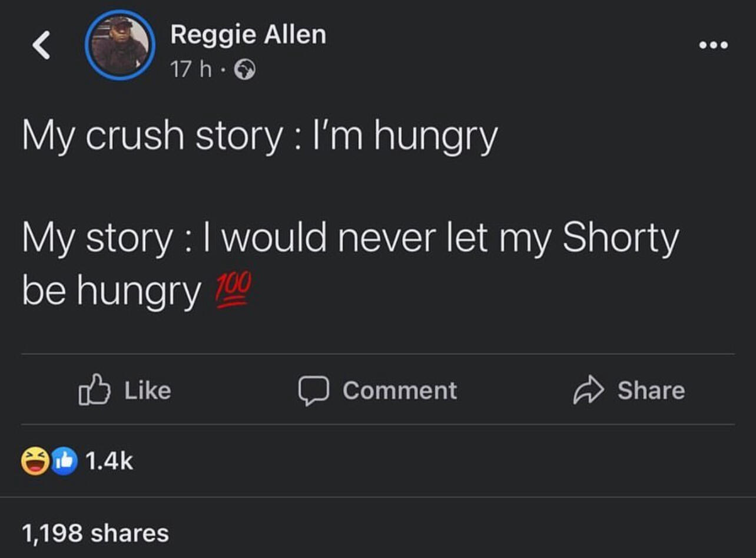Click the speech bubble Comment icon
The width and height of the screenshot is (756, 558).
[313, 391]
